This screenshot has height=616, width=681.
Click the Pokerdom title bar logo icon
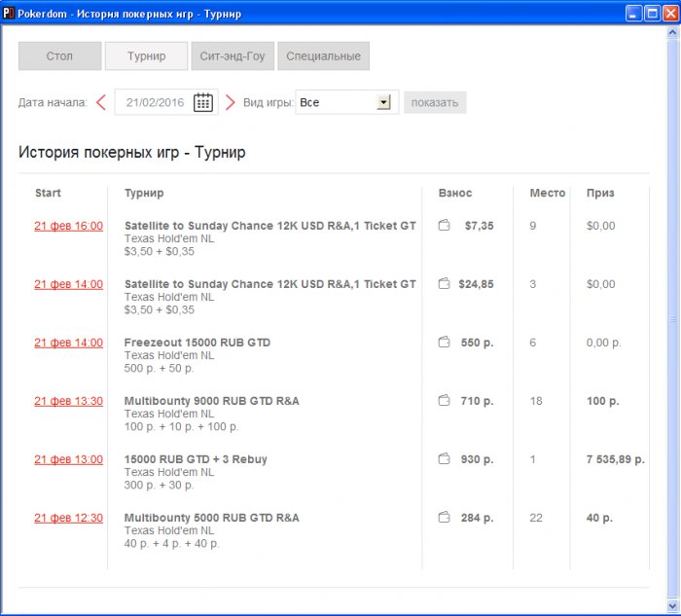point(8,14)
